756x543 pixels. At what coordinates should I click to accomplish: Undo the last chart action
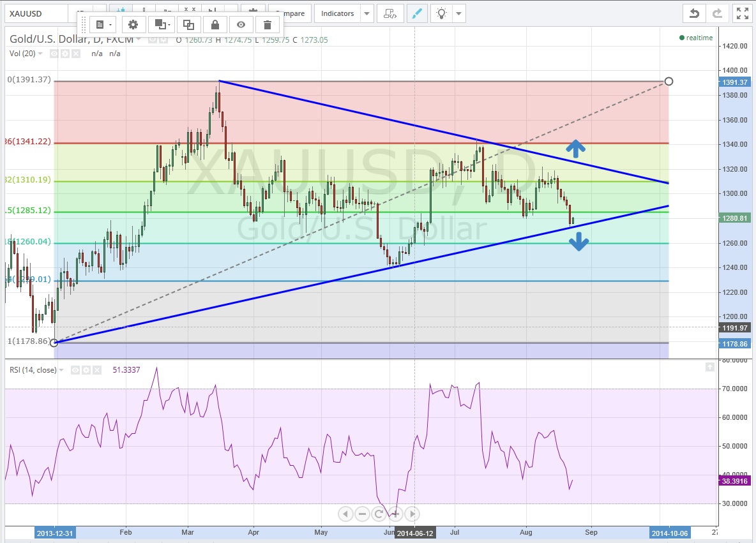tap(694, 13)
